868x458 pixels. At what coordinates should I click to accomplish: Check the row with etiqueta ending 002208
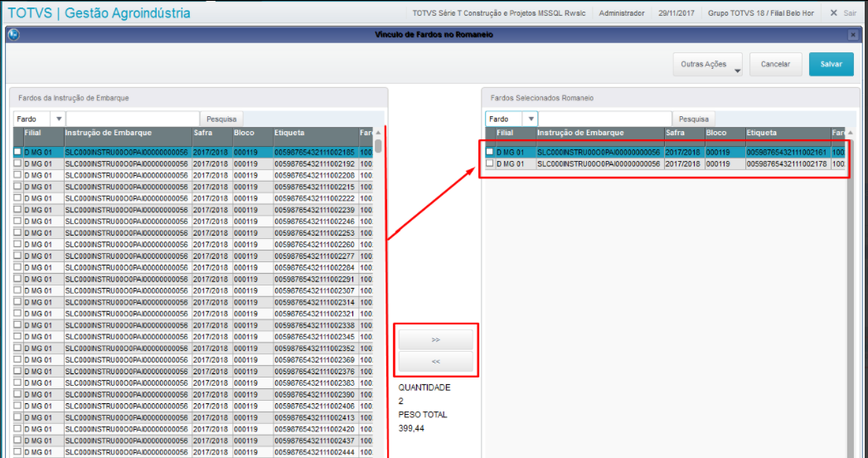[x=17, y=174]
